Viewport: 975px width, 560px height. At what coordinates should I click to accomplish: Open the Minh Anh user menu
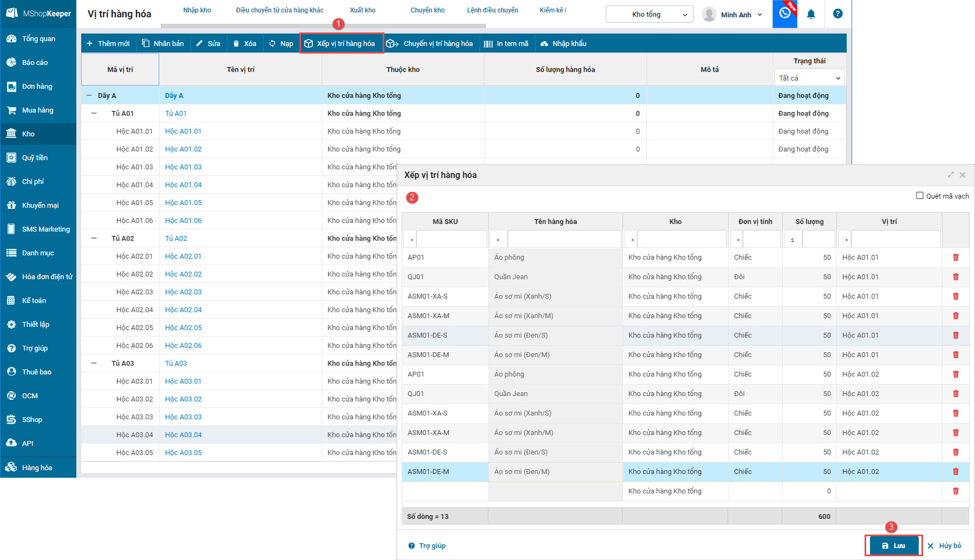(732, 15)
